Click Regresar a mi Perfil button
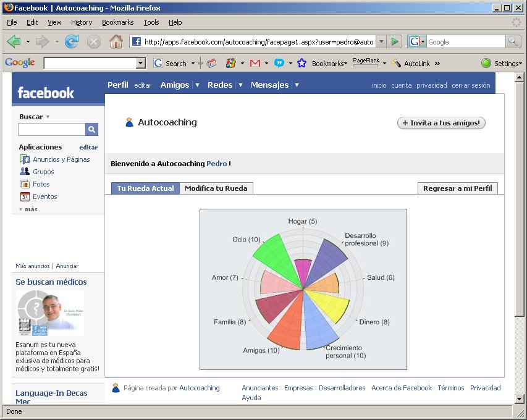This screenshot has width=527, height=420. pos(457,188)
